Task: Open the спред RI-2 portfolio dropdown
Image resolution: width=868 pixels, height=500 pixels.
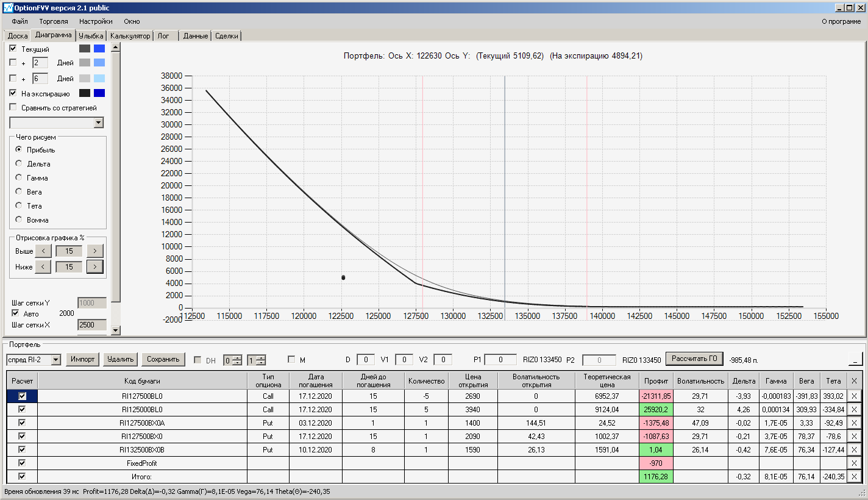Action: click(56, 360)
